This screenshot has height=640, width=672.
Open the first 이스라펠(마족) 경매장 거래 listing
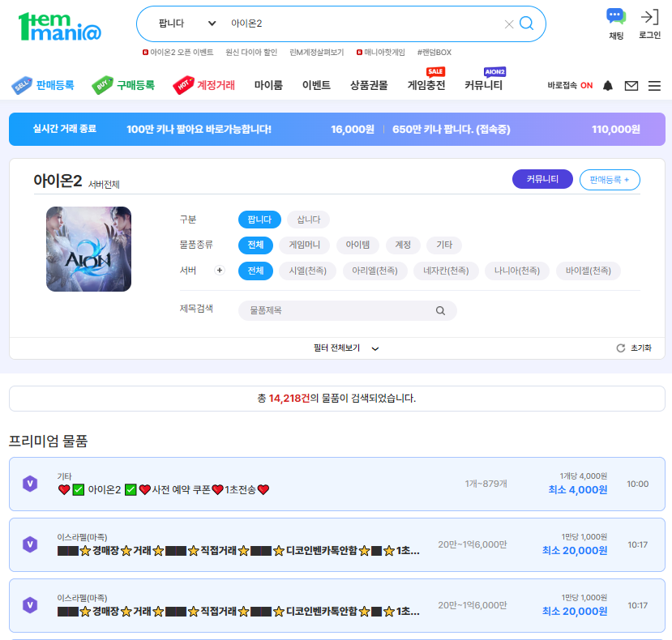[x=337, y=545]
